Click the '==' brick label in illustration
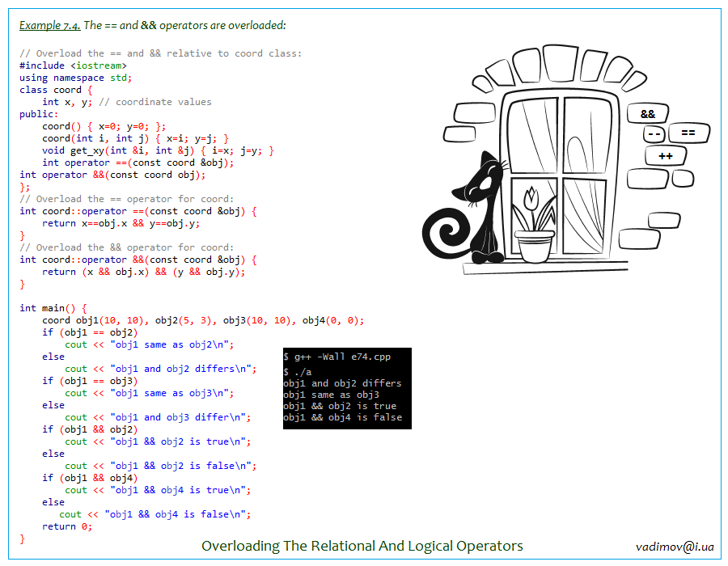Viewport: 728px width, 566px height. [x=688, y=133]
